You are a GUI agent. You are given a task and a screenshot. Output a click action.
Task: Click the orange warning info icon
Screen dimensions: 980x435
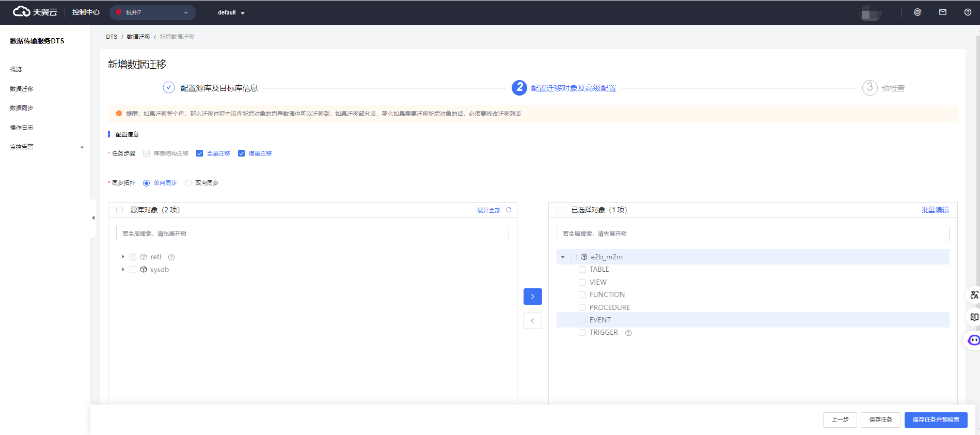(x=119, y=113)
